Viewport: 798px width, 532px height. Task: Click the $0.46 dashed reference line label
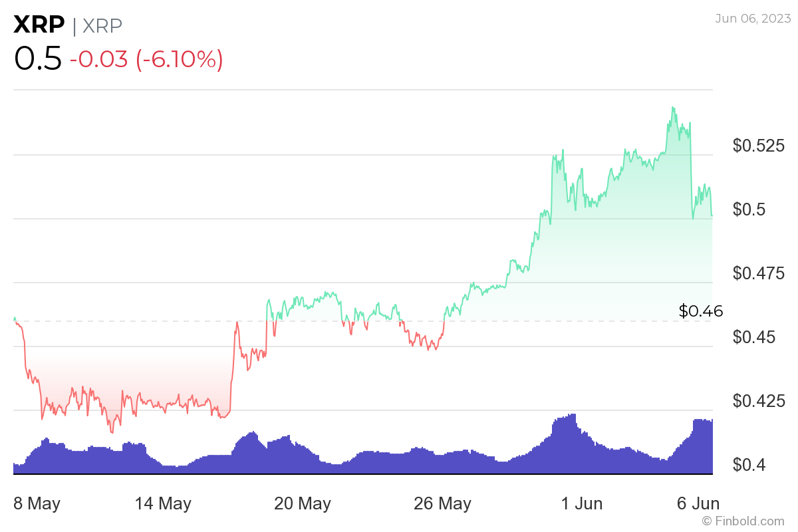point(700,311)
